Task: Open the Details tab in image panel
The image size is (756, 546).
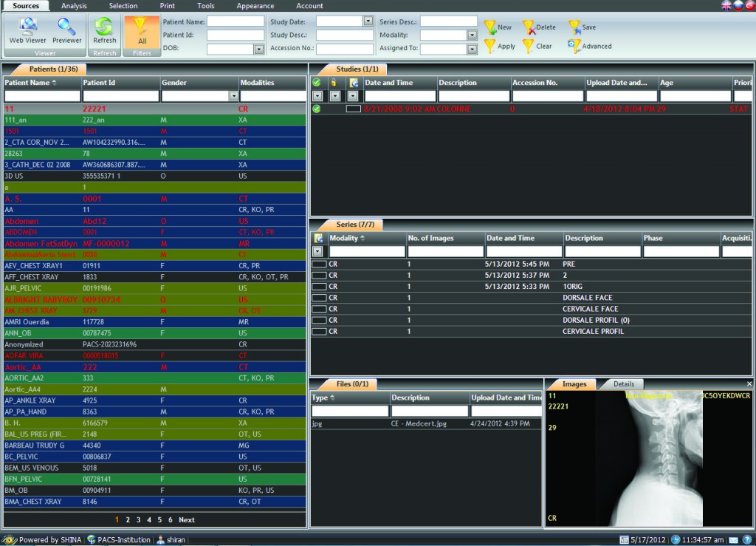Action: pyautogui.click(x=623, y=384)
